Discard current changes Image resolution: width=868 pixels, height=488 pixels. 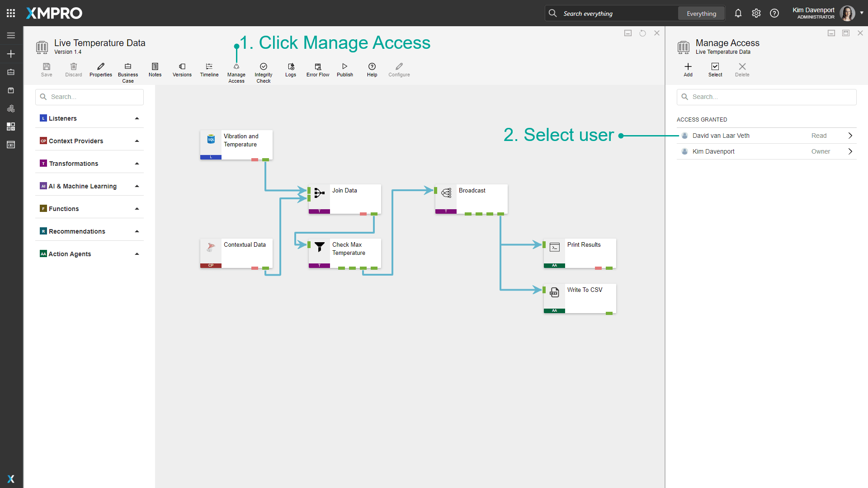(x=73, y=70)
